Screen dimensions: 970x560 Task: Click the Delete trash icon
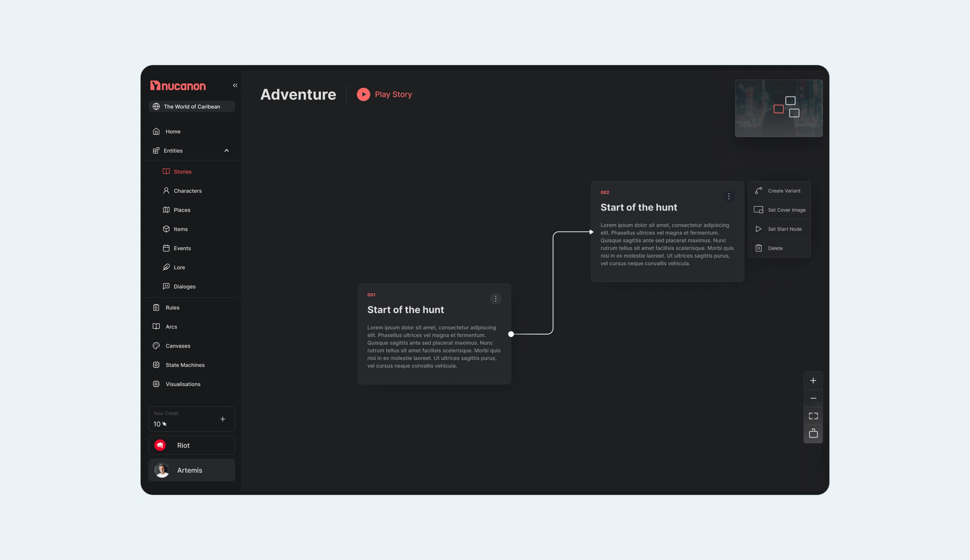tap(759, 248)
